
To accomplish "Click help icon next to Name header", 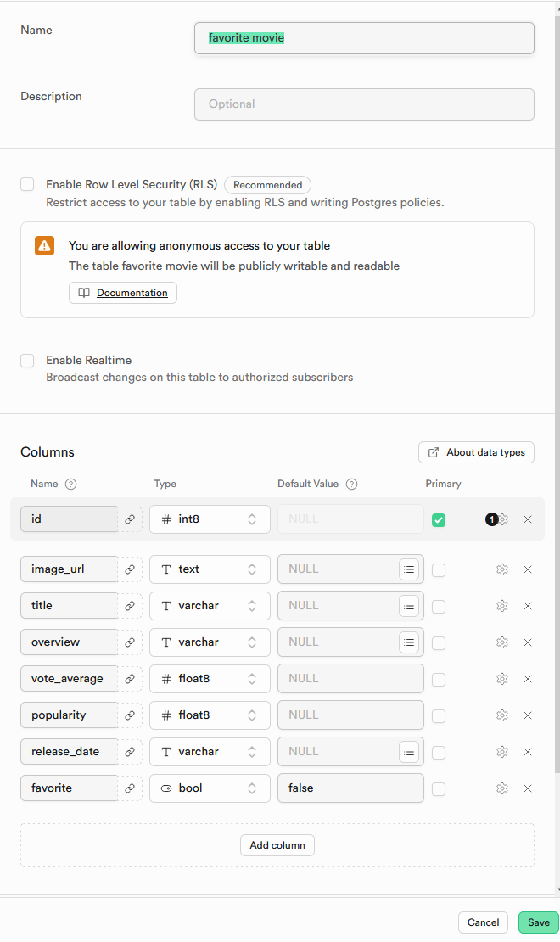I will click(71, 485).
